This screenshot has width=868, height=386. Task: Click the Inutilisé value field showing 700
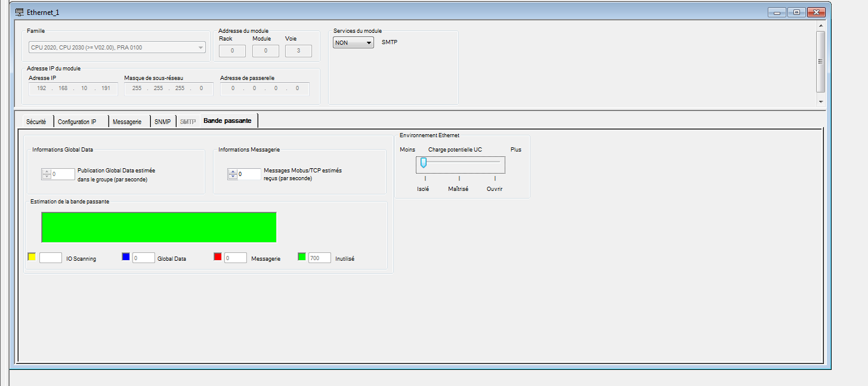click(320, 258)
